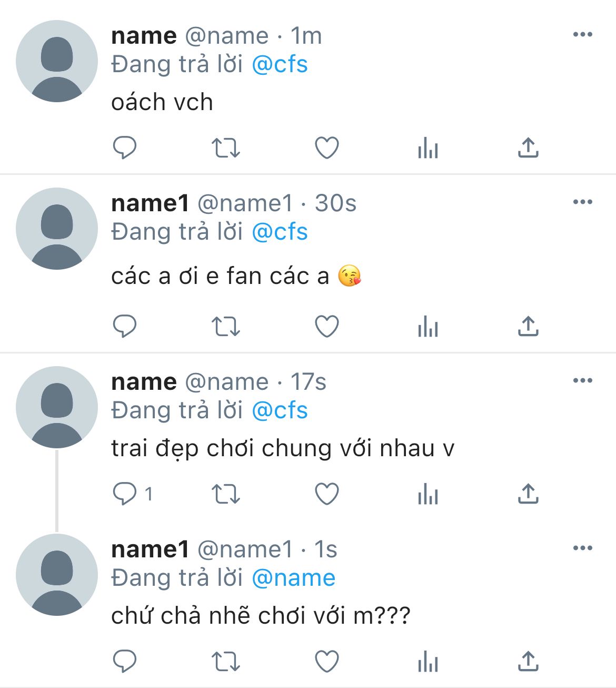Open the name1 display name on 30s tweet
Viewport: 616px width, 688px height.
[150, 203]
